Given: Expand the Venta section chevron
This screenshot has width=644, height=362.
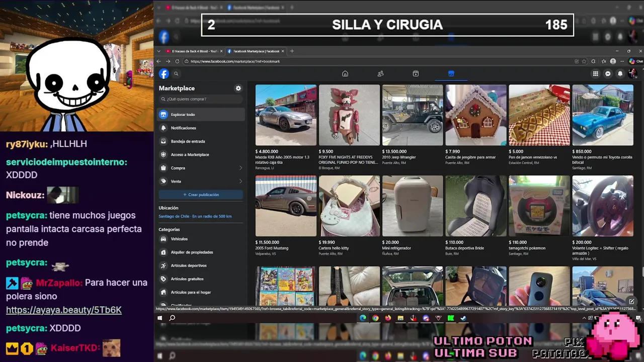Looking at the screenshot, I should 240,182.
